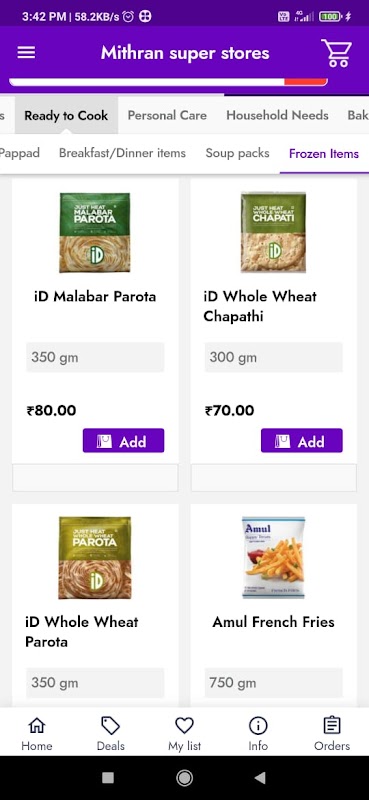The image size is (369, 800).
Task: Switch to Personal Care category tab
Action: click(x=167, y=115)
